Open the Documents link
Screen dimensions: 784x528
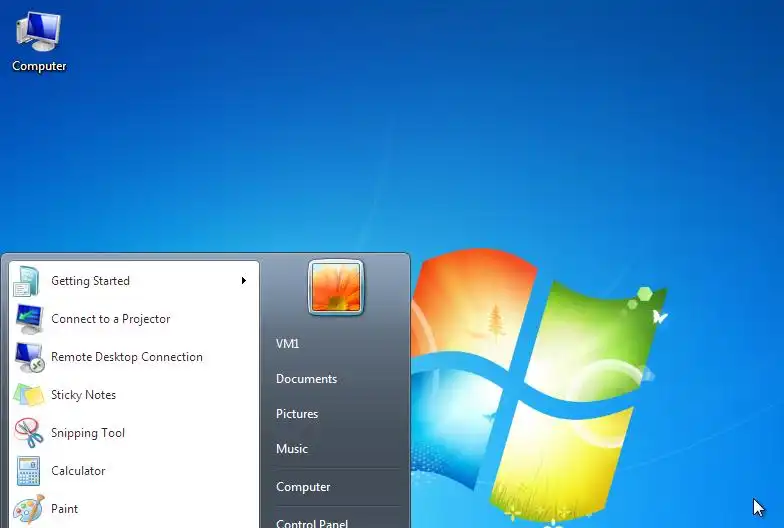click(306, 378)
